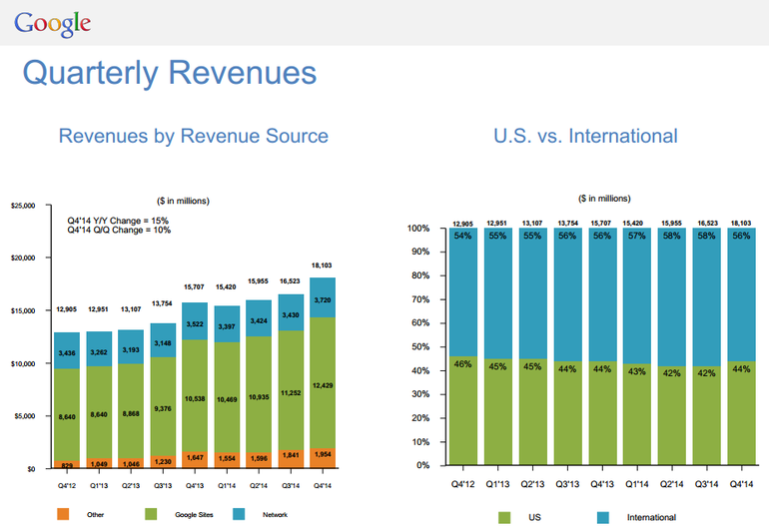Select the Google Sites legend label
This screenshot has height=532, width=769.
pos(194,514)
